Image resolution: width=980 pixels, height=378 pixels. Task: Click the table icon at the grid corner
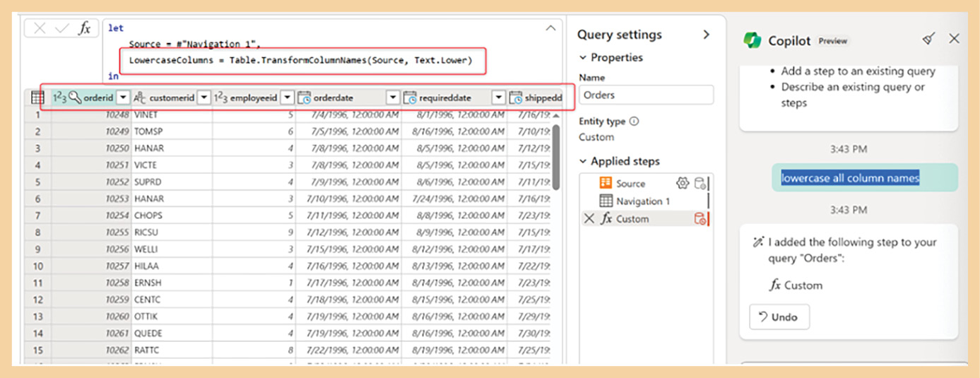37,98
